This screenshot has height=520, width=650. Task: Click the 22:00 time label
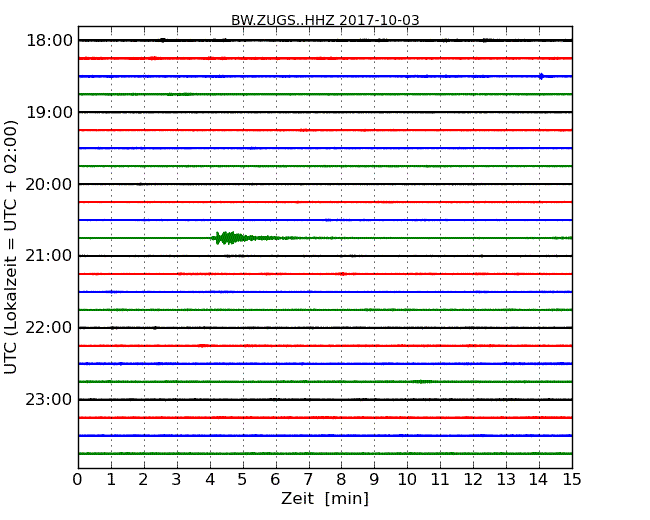[x=49, y=328]
